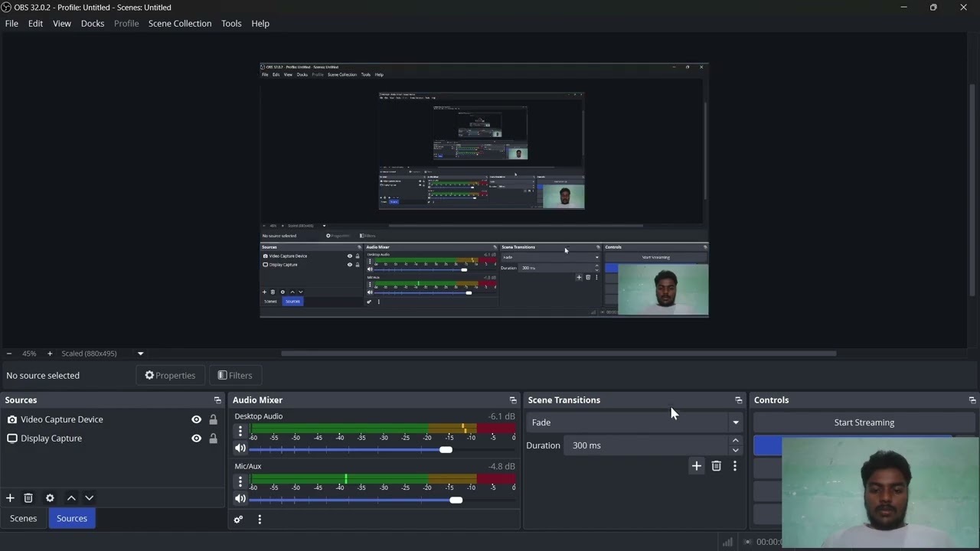Click the Desktop Audio level meter
Viewport: 980px width, 551px height.
pos(383,428)
